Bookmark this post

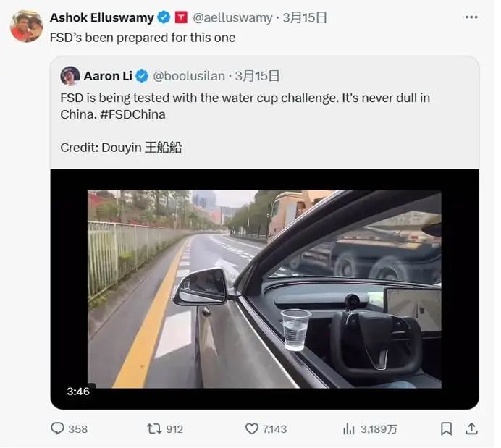(446, 428)
